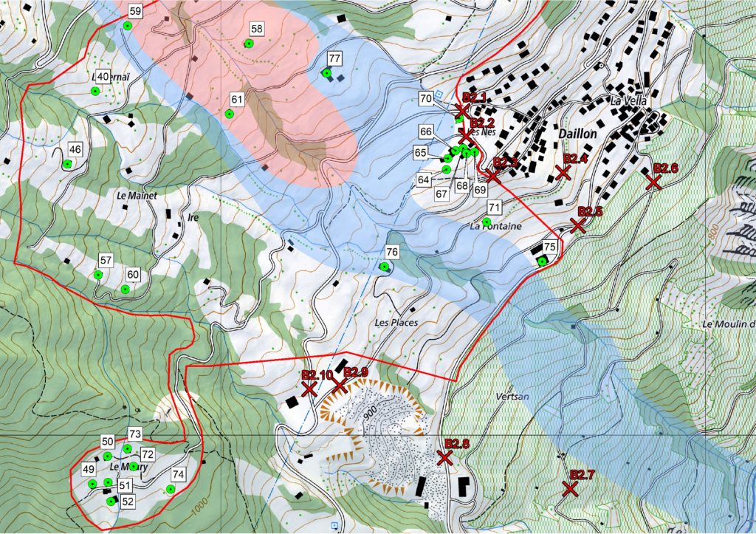Click the white number label 57
The height and width of the screenshot is (534, 756).
(106, 261)
